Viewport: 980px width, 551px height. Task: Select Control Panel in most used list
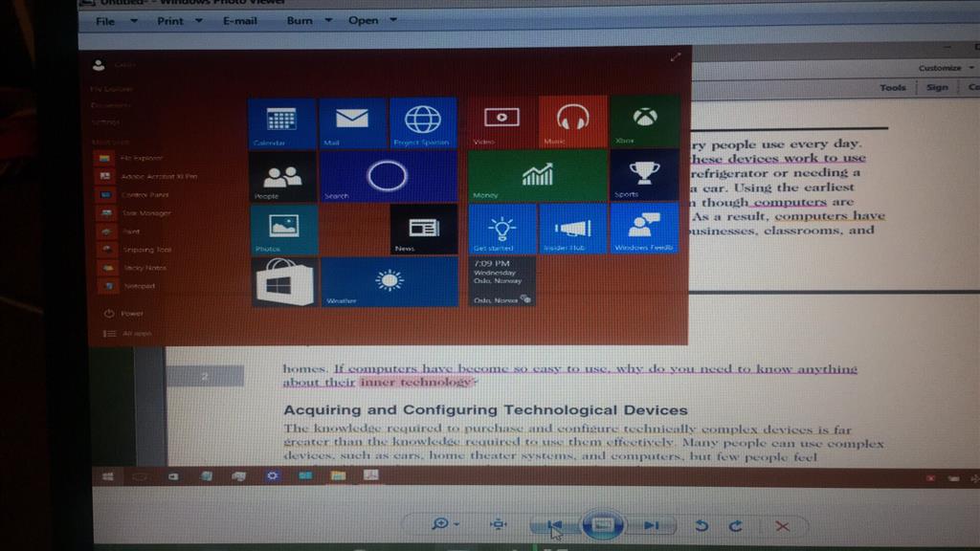point(133,195)
